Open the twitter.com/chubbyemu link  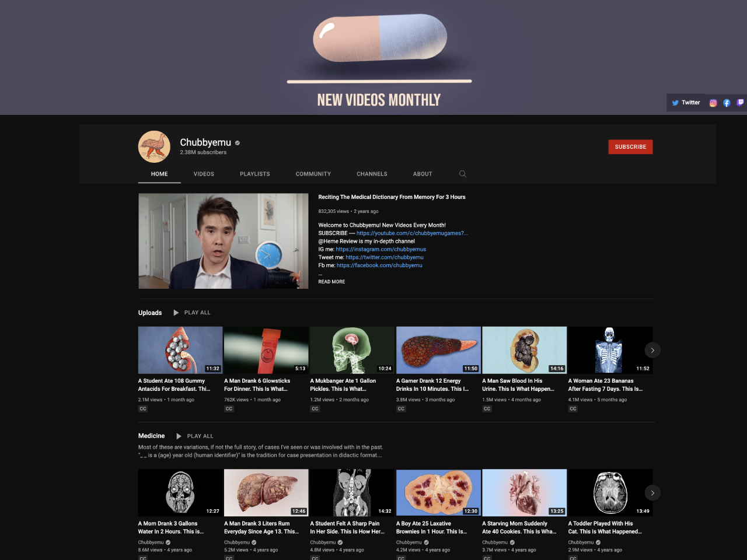385,257
